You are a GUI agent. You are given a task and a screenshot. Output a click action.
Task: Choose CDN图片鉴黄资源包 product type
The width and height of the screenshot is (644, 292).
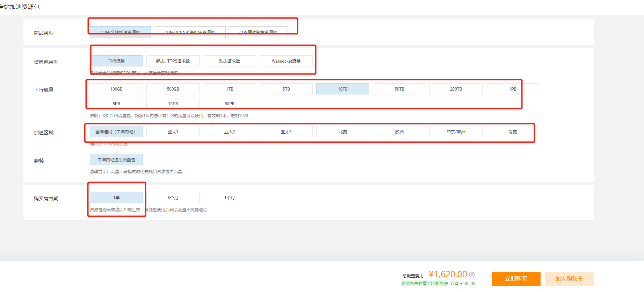(x=258, y=32)
